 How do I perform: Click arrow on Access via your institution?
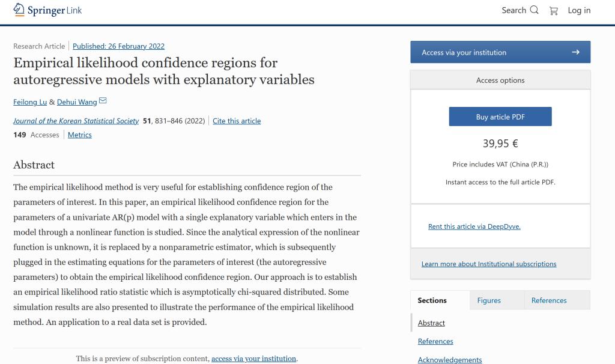pyautogui.click(x=575, y=52)
